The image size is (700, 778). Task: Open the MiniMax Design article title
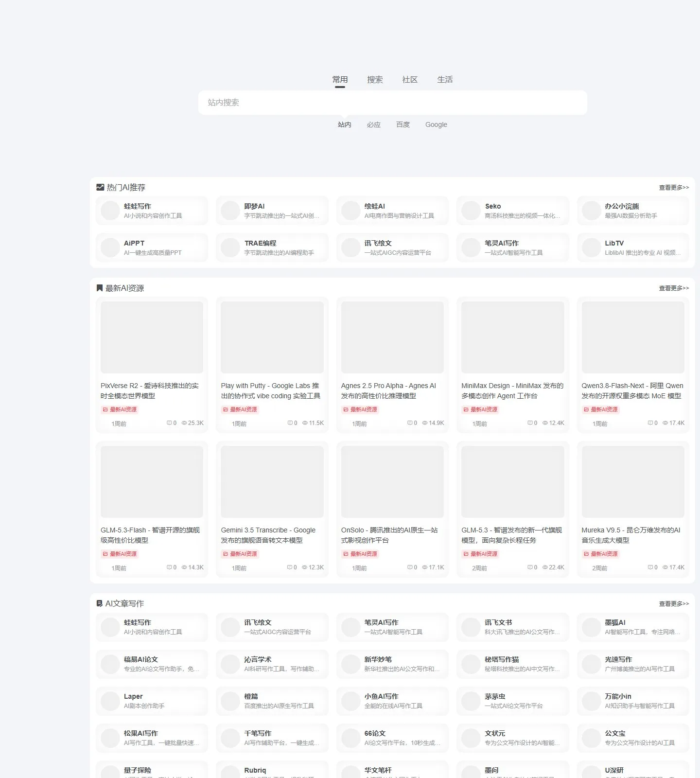pyautogui.click(x=512, y=391)
